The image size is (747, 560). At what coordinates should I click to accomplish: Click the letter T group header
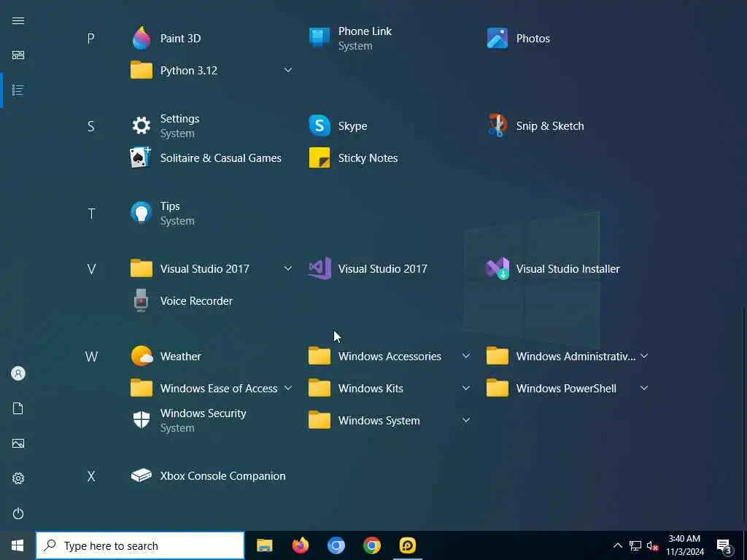(91, 214)
